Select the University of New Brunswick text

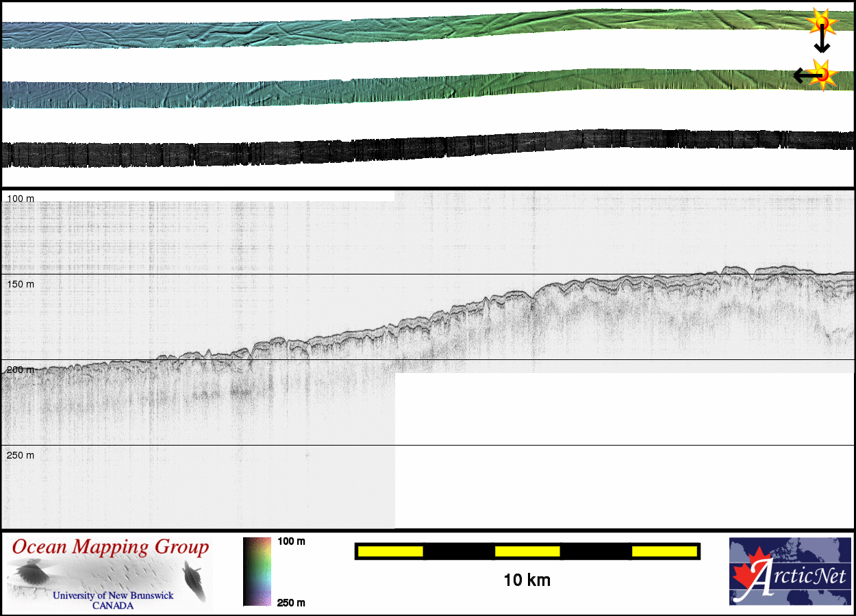tap(113, 595)
